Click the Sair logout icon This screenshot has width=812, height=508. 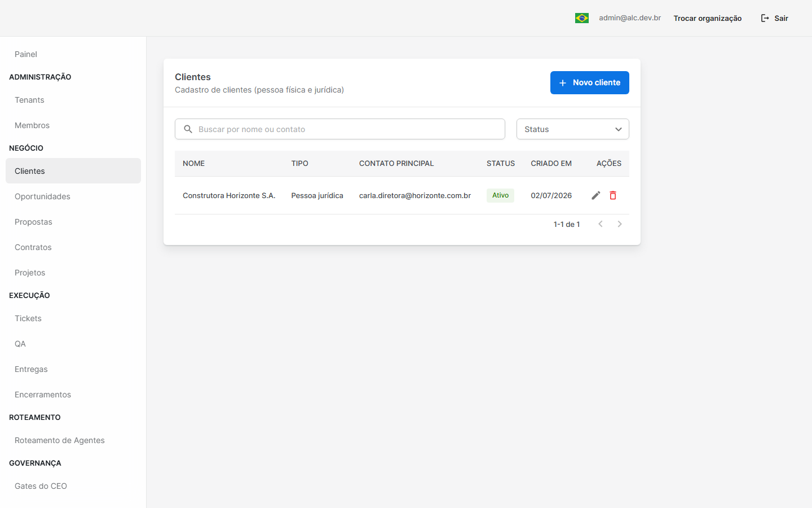[x=765, y=18]
